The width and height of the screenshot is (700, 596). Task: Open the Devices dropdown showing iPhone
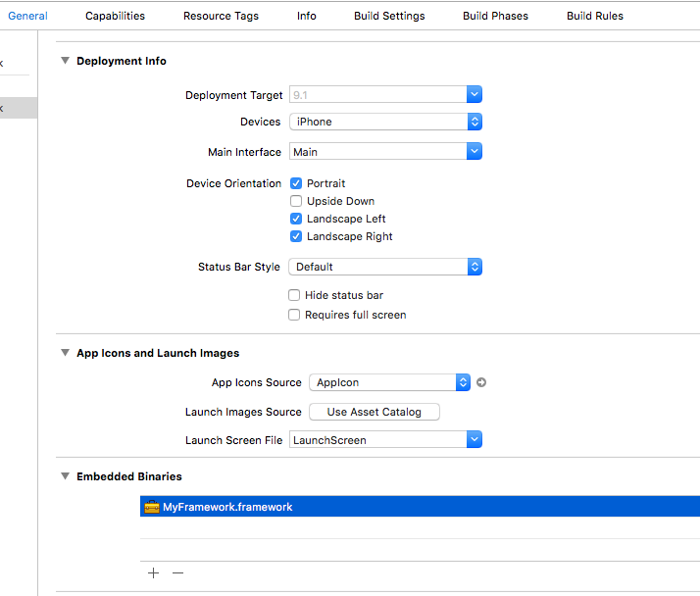tap(384, 122)
